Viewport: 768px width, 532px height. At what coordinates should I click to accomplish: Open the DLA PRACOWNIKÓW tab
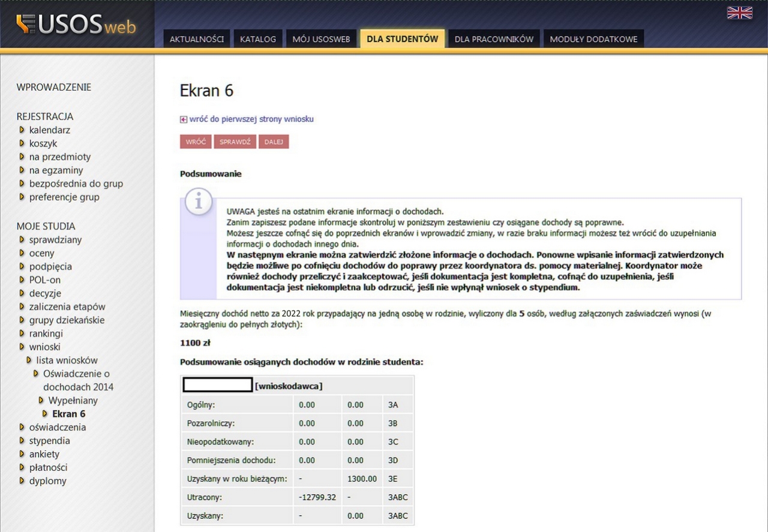pyautogui.click(x=494, y=39)
